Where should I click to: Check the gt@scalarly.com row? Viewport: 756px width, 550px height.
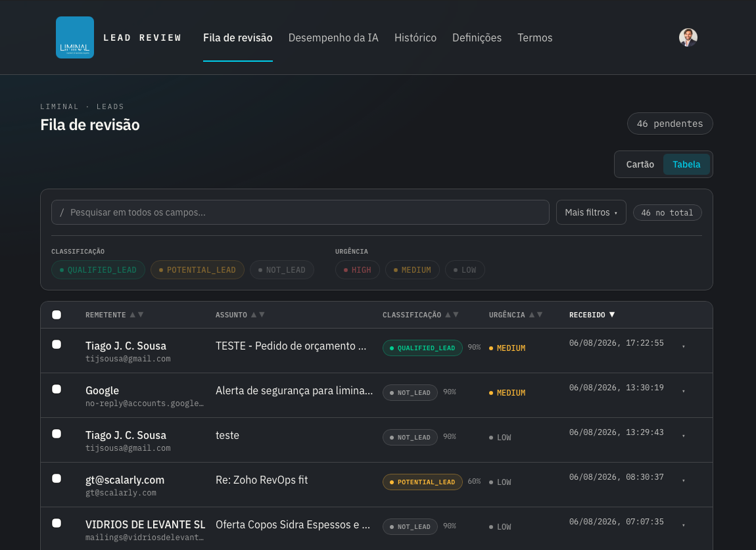57,478
